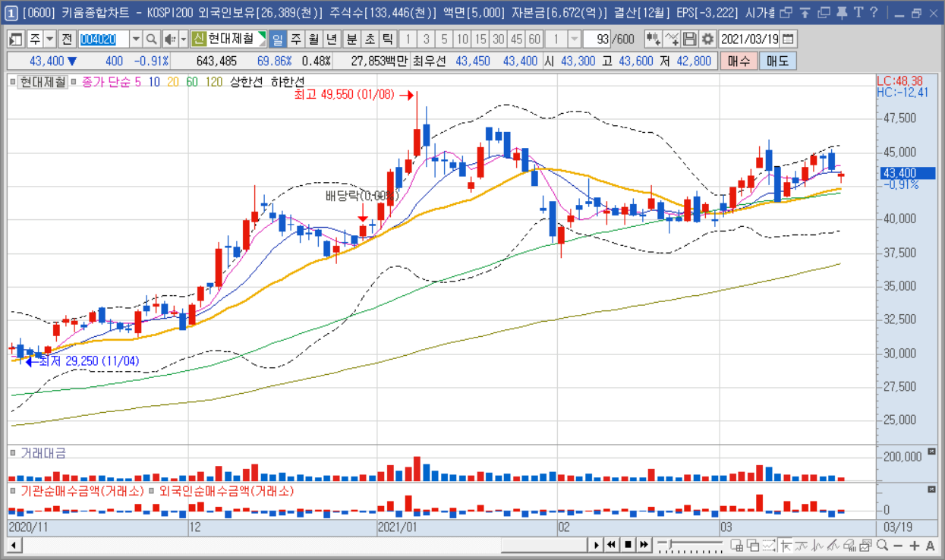945x560 pixels.
Task: Open dropdown arrow next to 주 selector
Action: pyautogui.click(x=49, y=39)
